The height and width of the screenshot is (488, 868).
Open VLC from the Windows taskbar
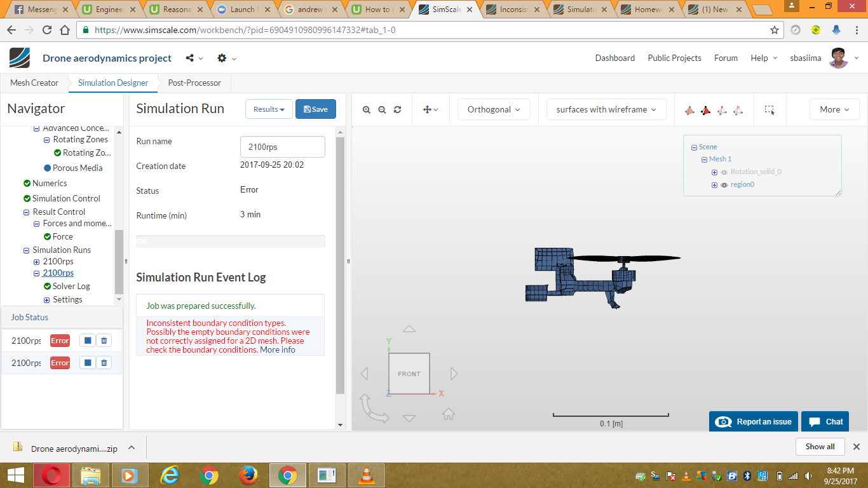[x=367, y=475]
